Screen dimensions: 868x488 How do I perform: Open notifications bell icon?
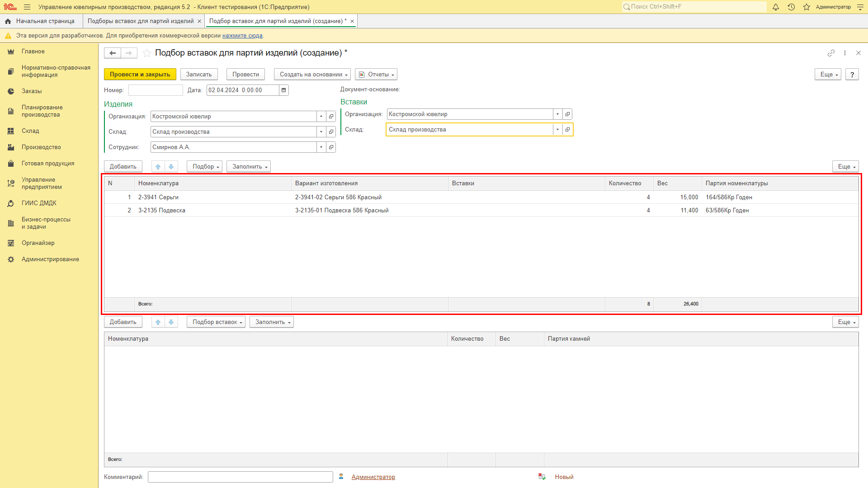(x=776, y=7)
